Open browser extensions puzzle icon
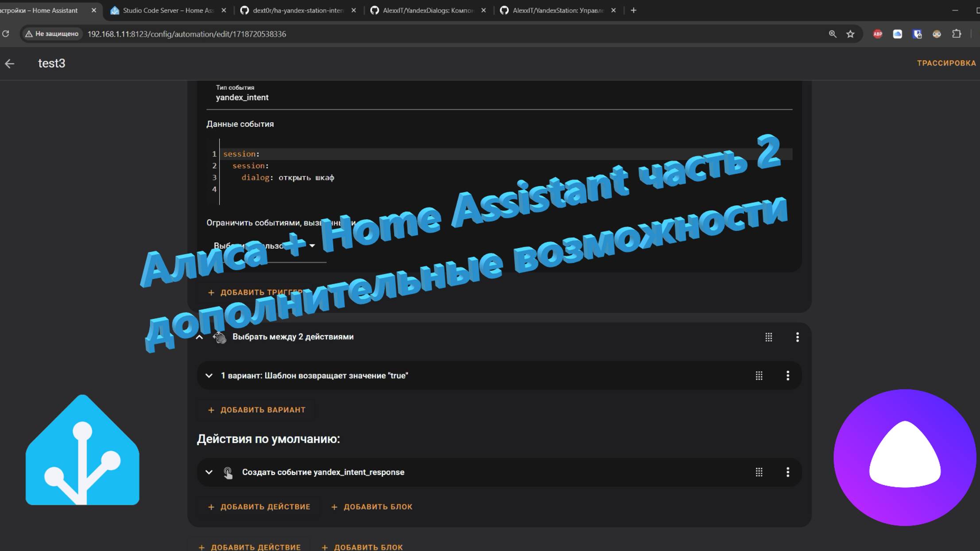Screen dimensions: 980x551 [x=957, y=34]
